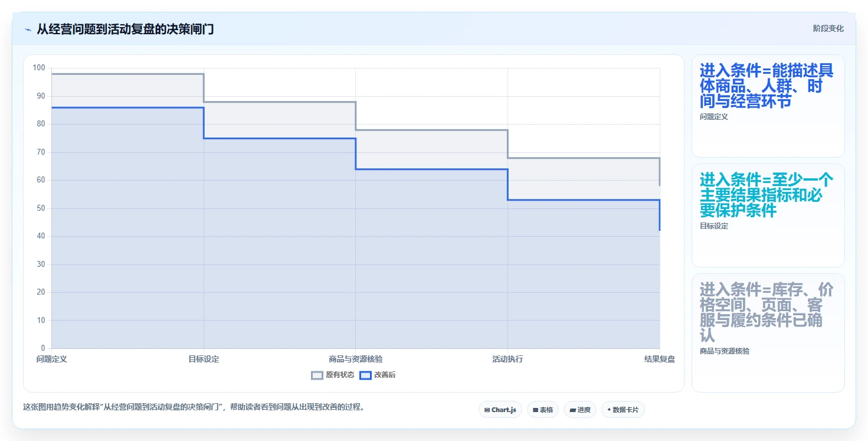Select the 进度 tag pill

click(x=580, y=410)
